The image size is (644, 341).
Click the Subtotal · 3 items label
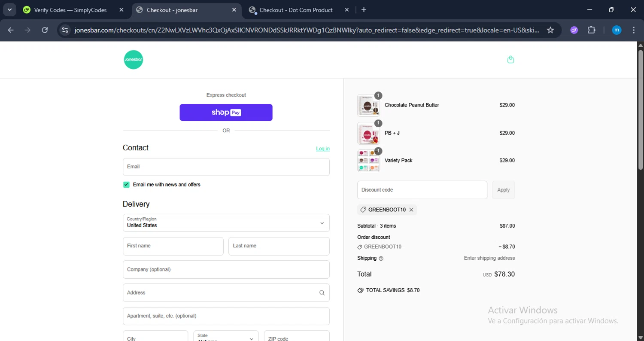tap(377, 226)
